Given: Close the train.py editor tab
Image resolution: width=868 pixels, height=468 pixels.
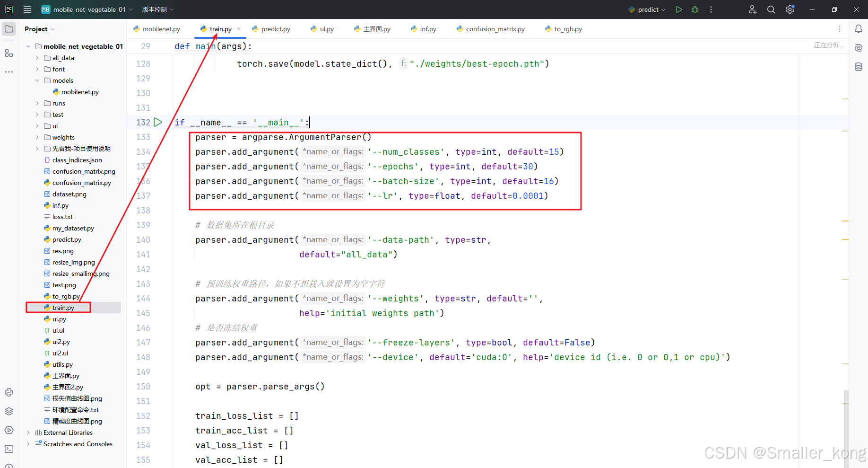Looking at the screenshot, I should pos(239,29).
